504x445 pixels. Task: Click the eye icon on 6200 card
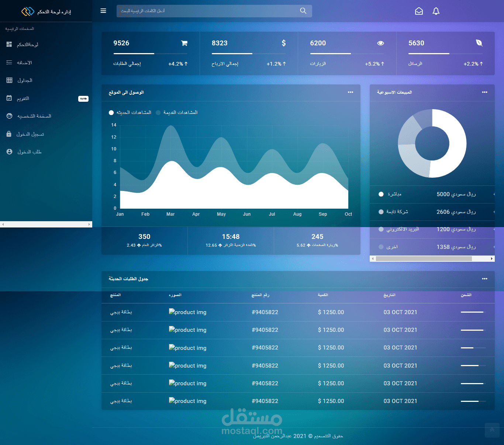pyautogui.click(x=381, y=43)
